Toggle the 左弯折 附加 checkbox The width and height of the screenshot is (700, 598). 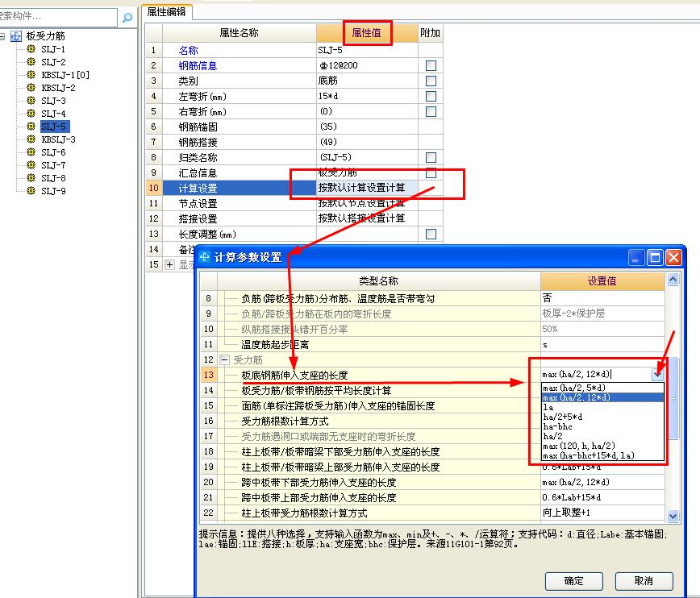[431, 96]
